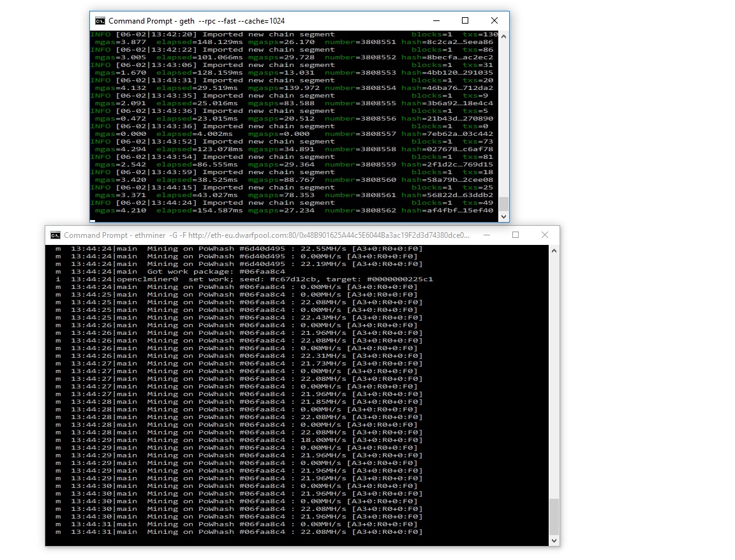This screenshot has height=560, width=735.
Task: Close the geth Command Prompt window
Action: click(494, 20)
